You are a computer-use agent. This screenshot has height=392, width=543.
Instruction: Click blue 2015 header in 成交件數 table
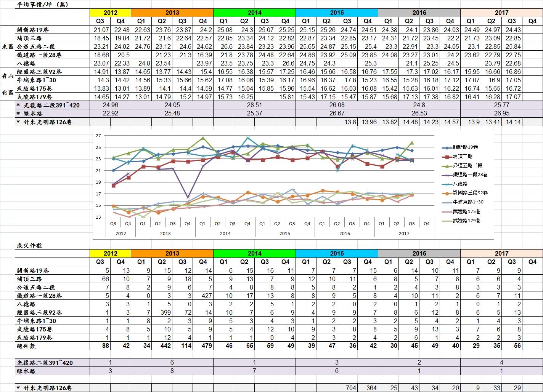pos(337,253)
